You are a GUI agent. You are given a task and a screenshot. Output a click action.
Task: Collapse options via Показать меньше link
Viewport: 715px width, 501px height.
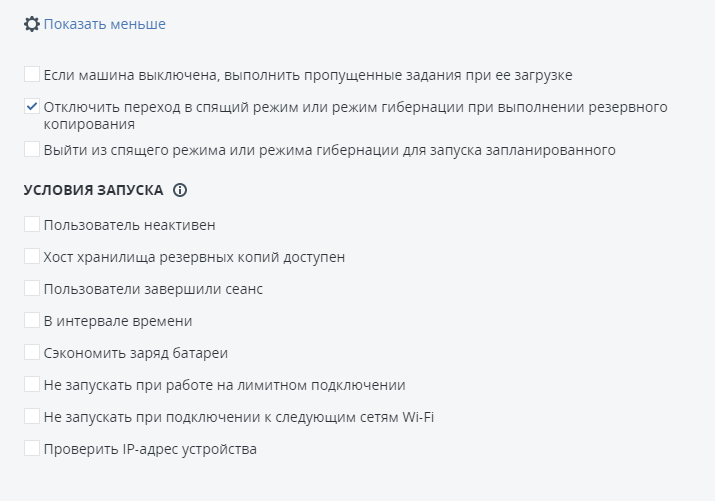click(104, 24)
